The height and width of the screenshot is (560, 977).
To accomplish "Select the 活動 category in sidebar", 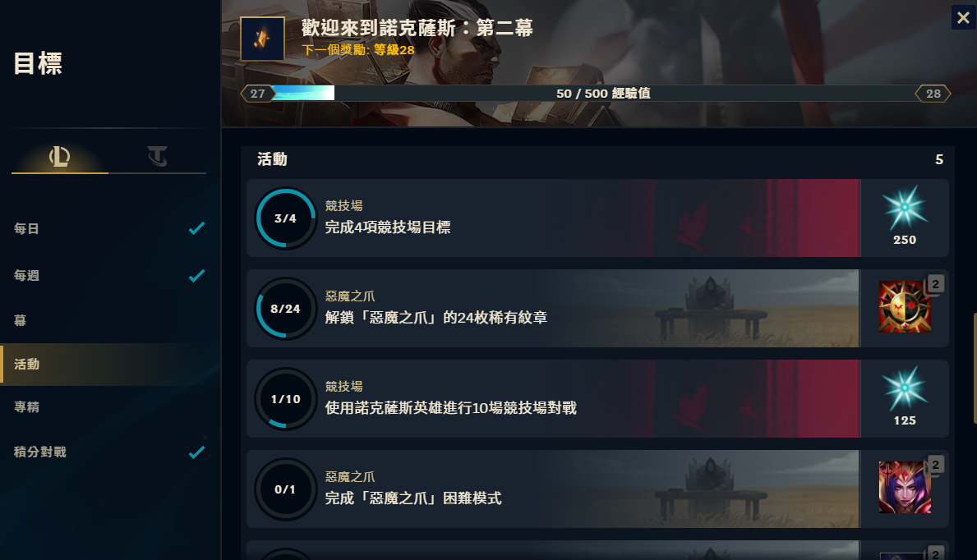I will [x=109, y=364].
